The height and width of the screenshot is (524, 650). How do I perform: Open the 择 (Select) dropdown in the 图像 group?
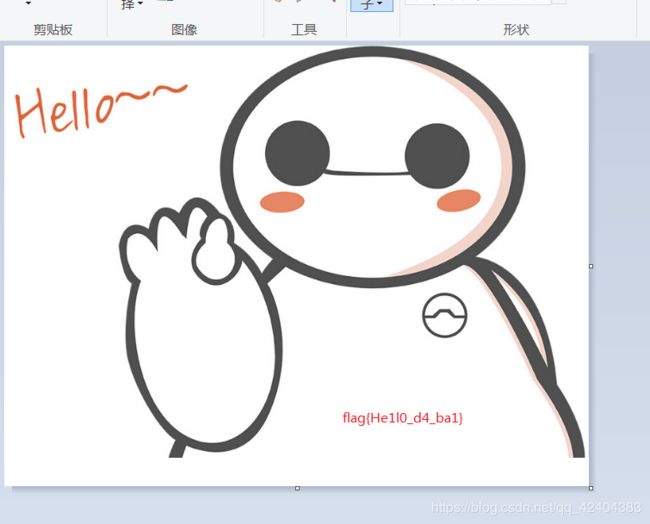pos(132,4)
